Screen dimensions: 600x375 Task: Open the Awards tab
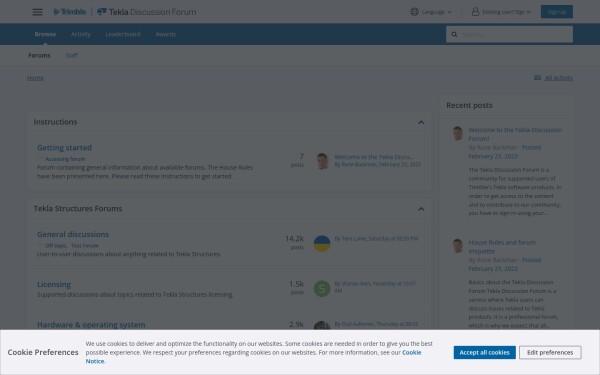(166, 34)
